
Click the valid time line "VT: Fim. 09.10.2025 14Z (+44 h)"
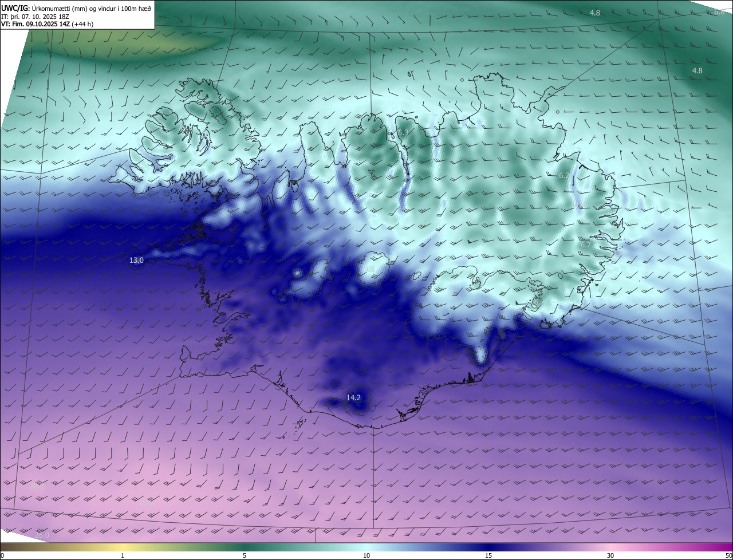coord(47,24)
